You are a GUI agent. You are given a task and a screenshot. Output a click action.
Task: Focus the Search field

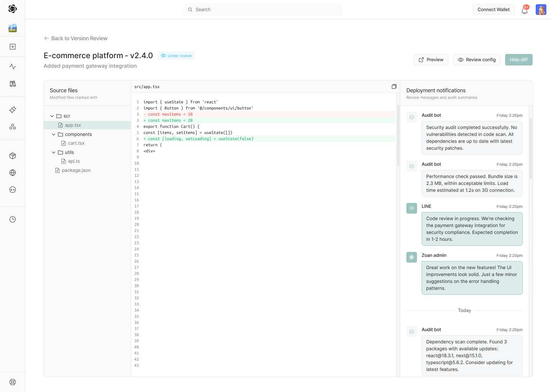pos(263,10)
